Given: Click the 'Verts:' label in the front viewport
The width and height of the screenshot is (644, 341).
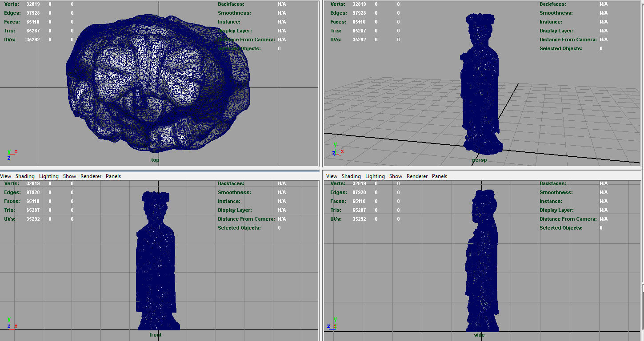Looking at the screenshot, I should tap(12, 183).
